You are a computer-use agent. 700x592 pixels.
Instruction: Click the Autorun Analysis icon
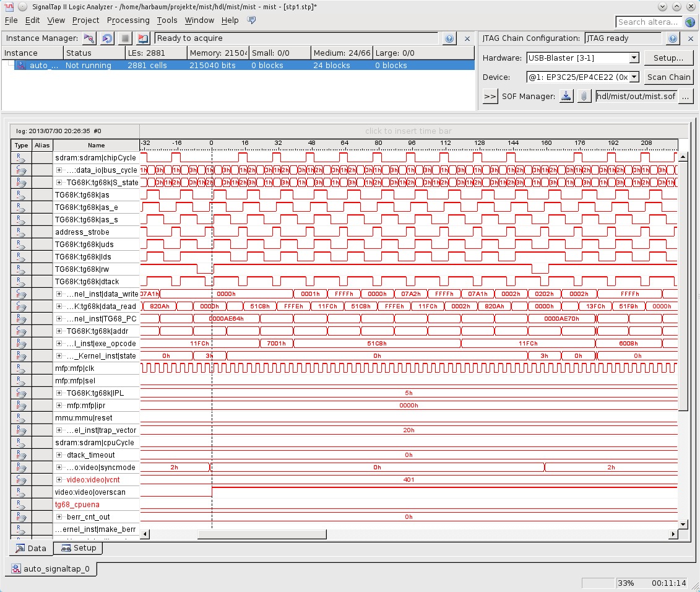(x=107, y=38)
